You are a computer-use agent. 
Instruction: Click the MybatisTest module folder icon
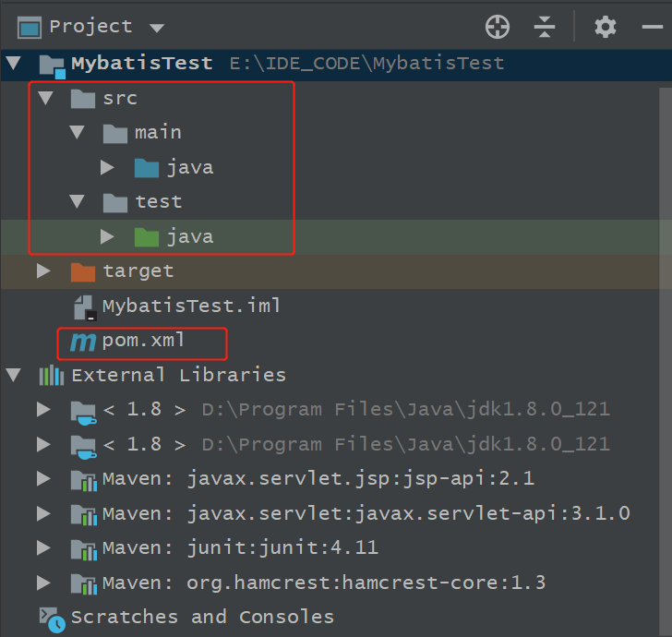tap(53, 66)
